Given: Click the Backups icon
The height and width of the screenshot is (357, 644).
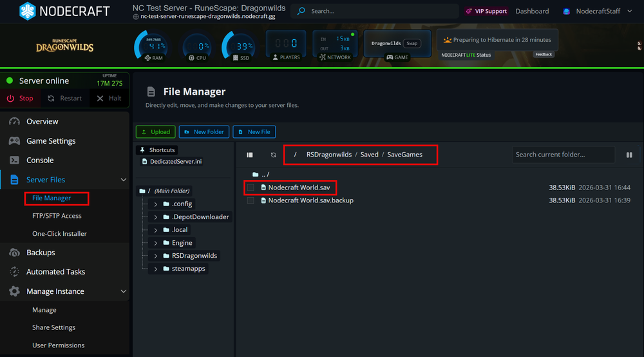Looking at the screenshot, I should tap(14, 253).
